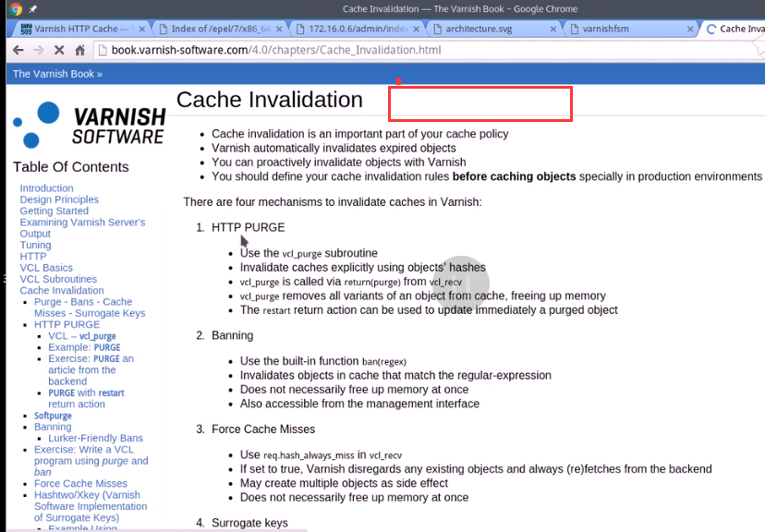Open Lurker-Friendly Bans link
Viewport: 765px width, 532px height.
(96, 438)
